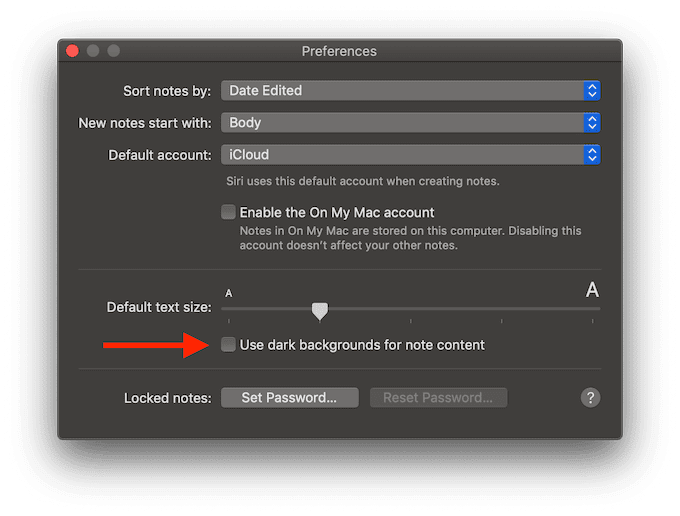Click the Sort notes by label
This screenshot has height=516, width=680.
click(167, 91)
